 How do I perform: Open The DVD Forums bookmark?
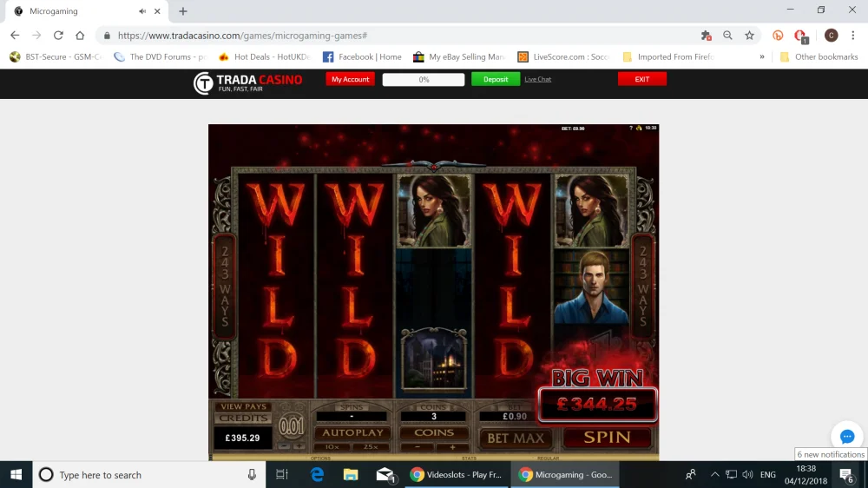160,56
